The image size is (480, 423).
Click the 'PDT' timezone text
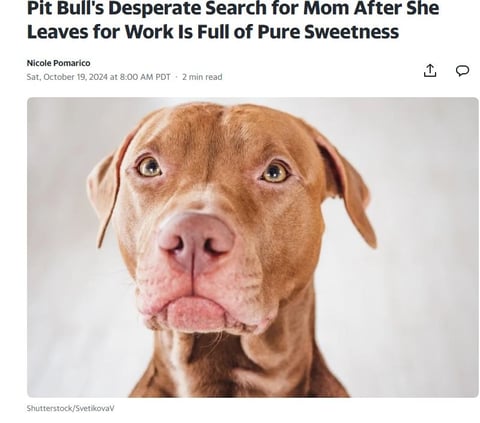[163, 77]
